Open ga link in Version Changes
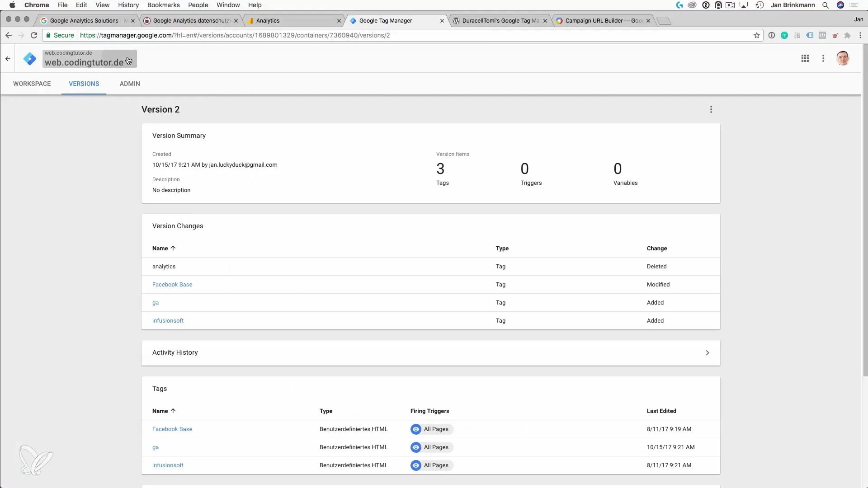The width and height of the screenshot is (868, 488). click(x=156, y=303)
